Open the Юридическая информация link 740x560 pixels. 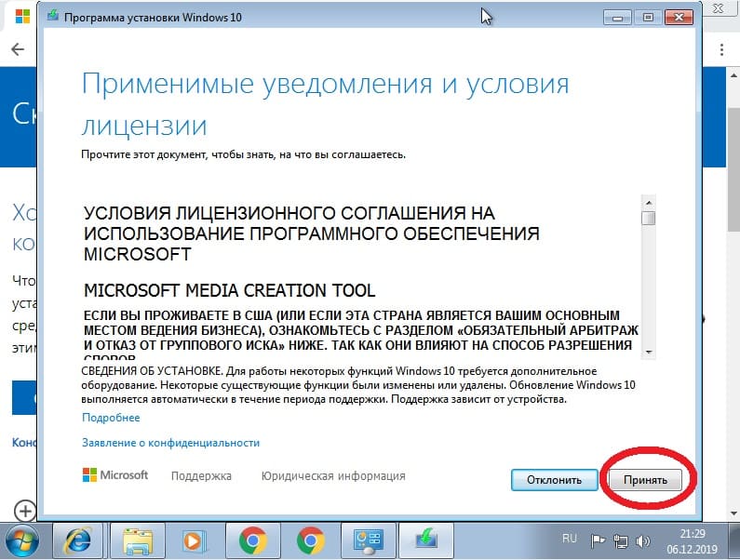pos(333,475)
